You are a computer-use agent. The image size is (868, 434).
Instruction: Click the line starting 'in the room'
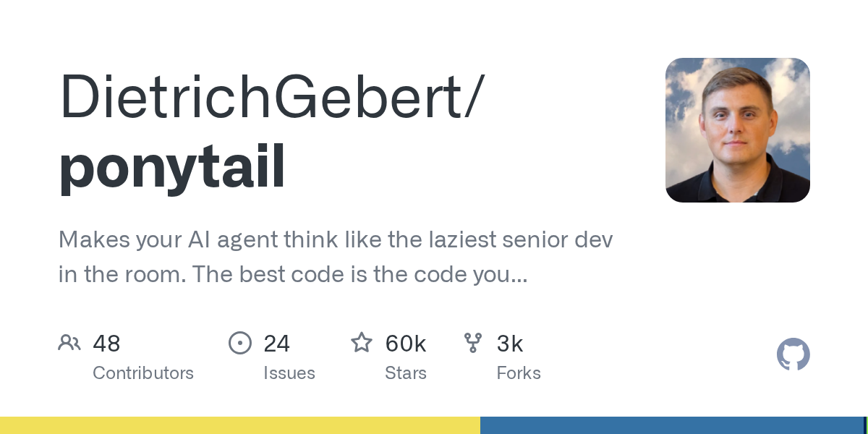tap(293, 275)
